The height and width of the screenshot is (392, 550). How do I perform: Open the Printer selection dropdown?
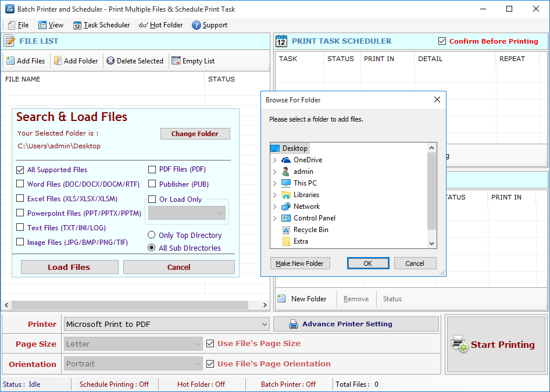pos(265,323)
